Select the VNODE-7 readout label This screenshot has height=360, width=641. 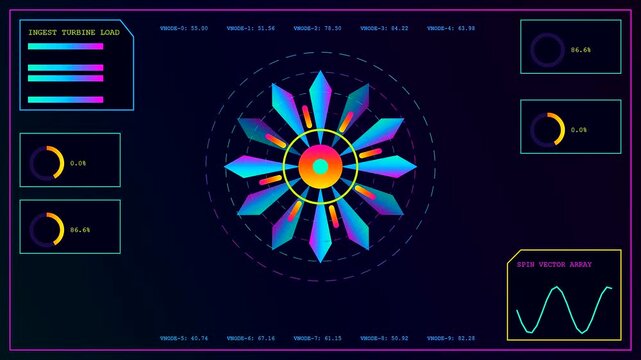317,338
